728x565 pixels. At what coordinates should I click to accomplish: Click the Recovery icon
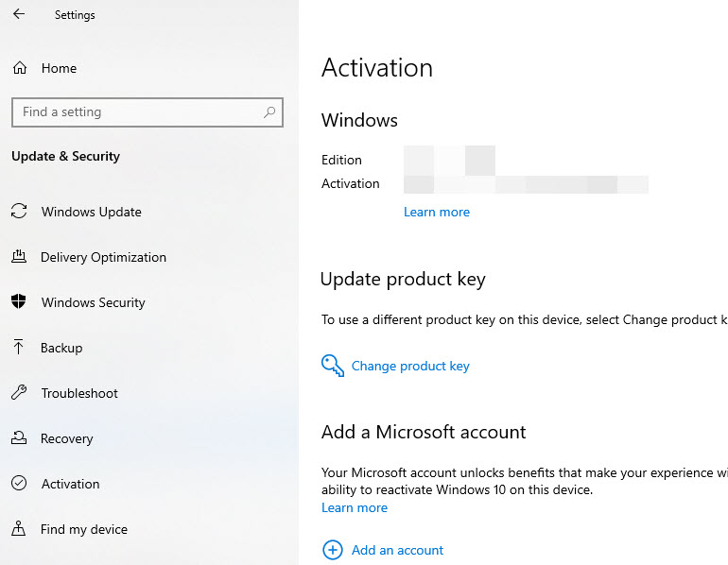19,437
